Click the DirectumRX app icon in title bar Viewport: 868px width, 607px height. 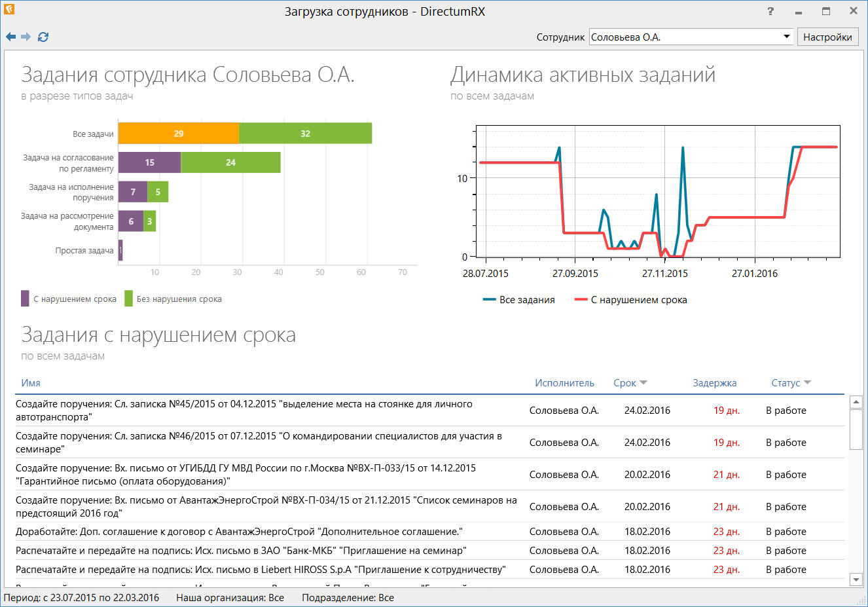9,9
